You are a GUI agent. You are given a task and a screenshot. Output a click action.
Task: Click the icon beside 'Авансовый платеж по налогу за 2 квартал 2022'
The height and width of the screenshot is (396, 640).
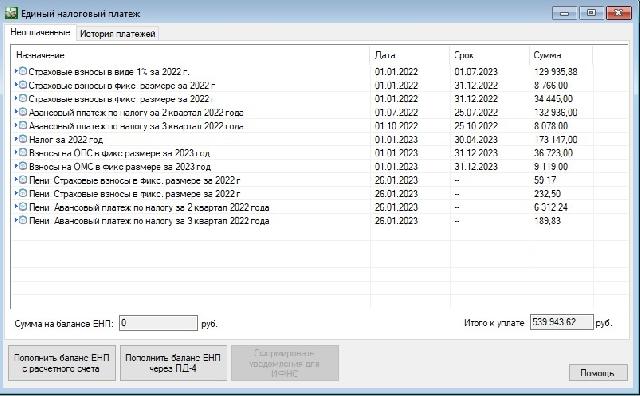point(23,112)
